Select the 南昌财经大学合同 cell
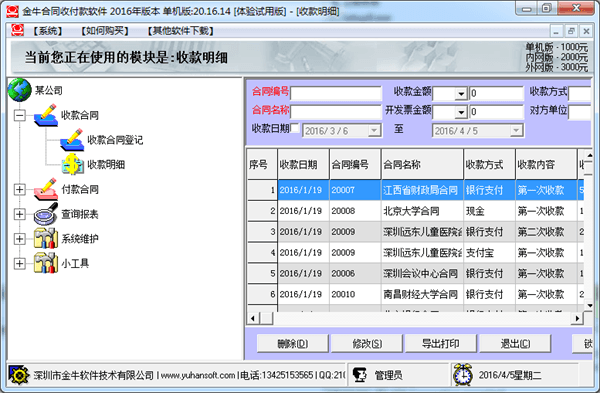This screenshot has height=393, width=600. (422, 294)
